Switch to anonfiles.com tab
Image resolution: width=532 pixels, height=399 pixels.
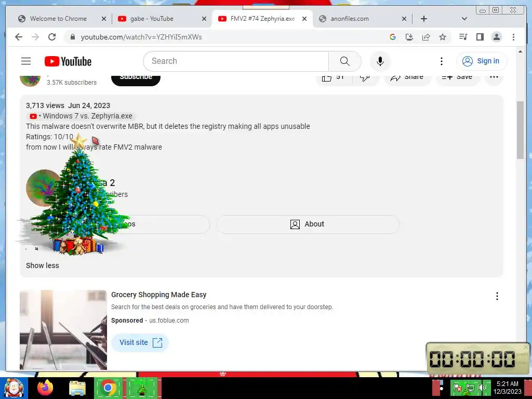(x=350, y=19)
